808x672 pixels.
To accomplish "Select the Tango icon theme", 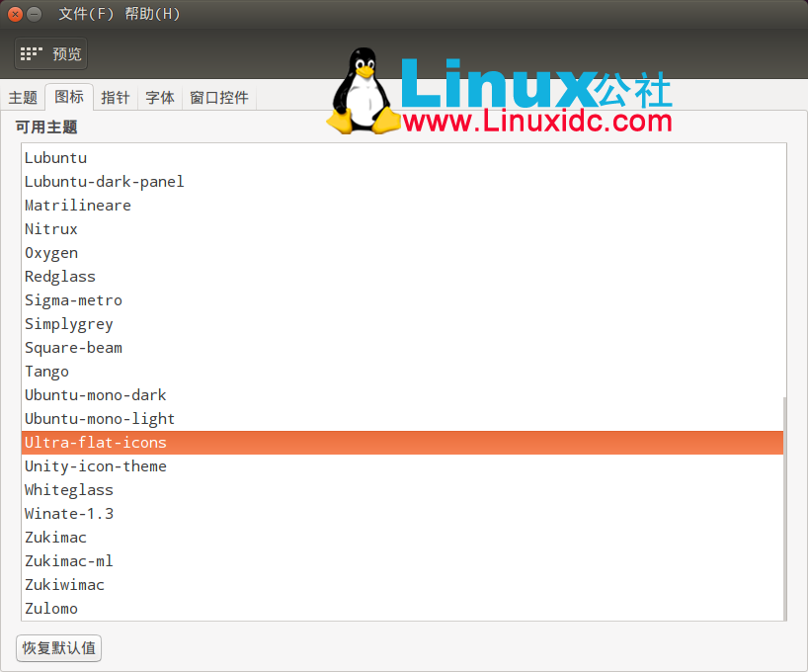I will pos(46,372).
